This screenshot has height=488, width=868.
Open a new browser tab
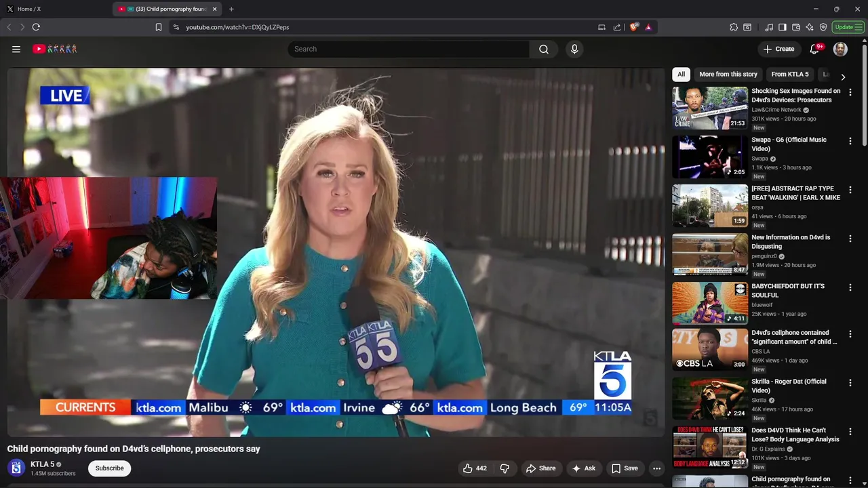[x=231, y=9]
